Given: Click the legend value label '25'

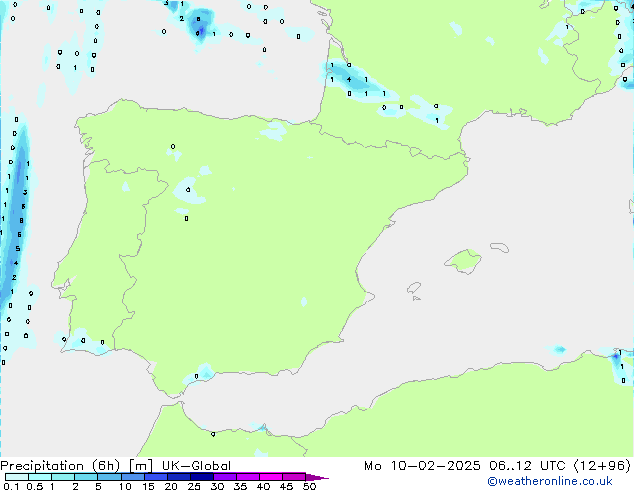Looking at the screenshot, I should point(194,486).
